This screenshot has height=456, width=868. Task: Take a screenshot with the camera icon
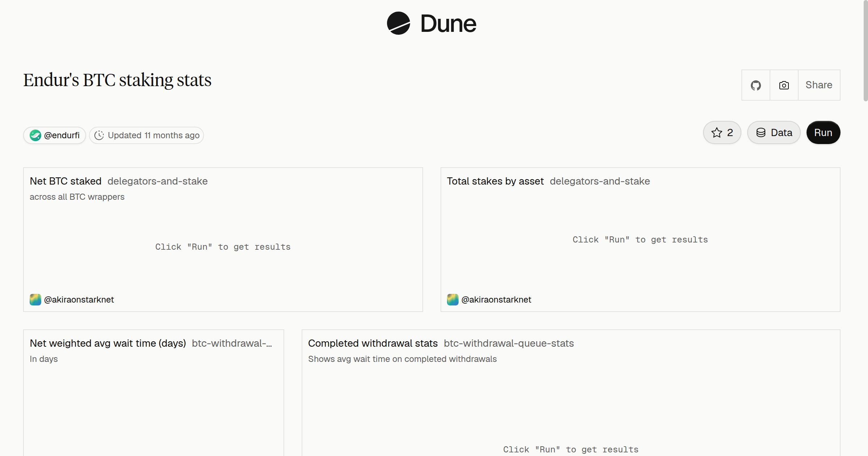[x=784, y=85]
